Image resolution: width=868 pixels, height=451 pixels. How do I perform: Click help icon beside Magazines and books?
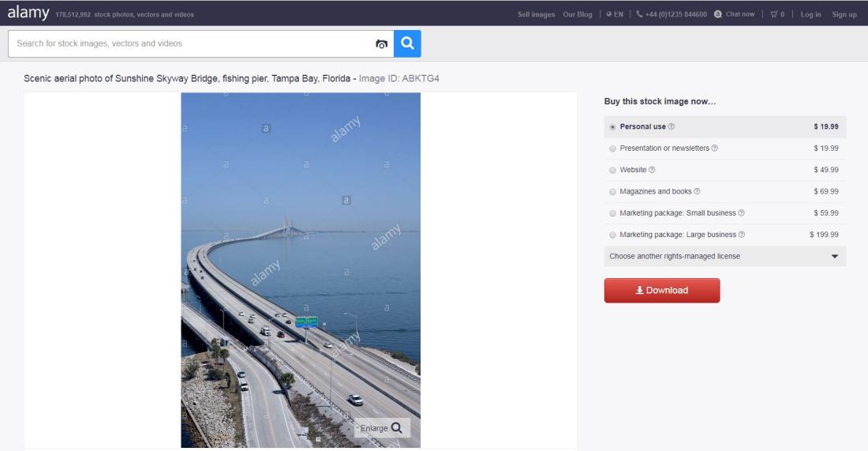[x=697, y=191]
